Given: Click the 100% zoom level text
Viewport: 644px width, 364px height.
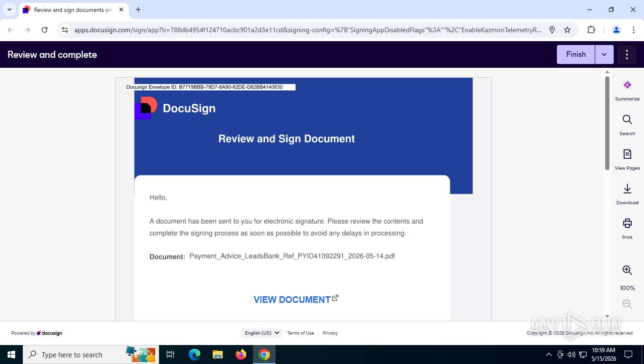Looking at the screenshot, I should point(627,288).
